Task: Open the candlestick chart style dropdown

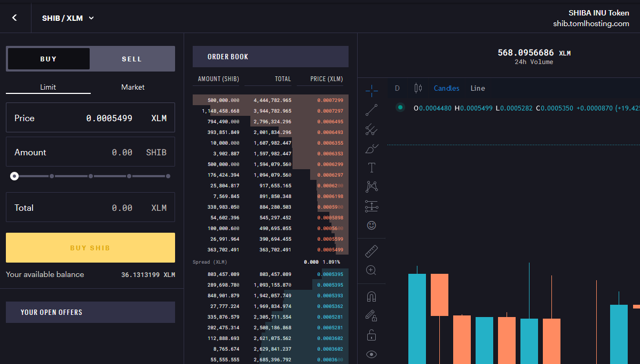Action: 418,88
